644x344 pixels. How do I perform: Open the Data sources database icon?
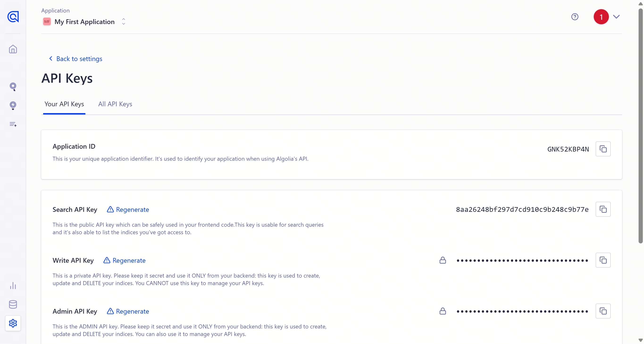point(13,304)
